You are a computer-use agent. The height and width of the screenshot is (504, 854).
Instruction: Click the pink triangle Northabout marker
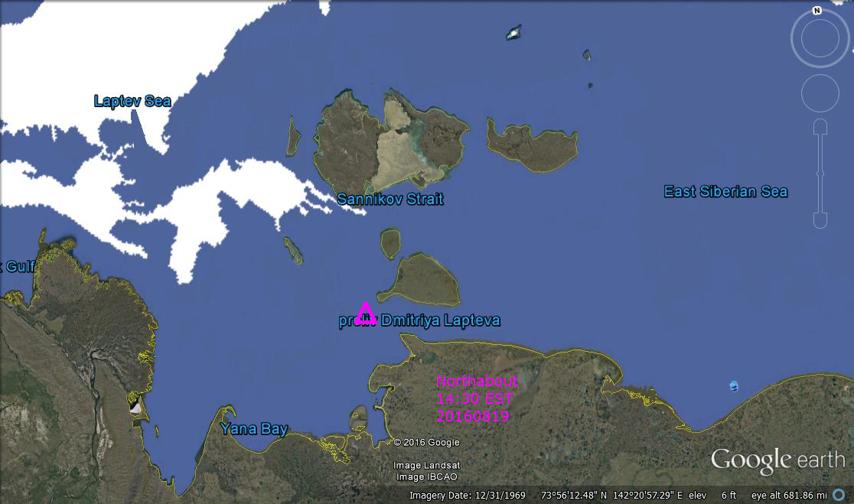coord(366,312)
